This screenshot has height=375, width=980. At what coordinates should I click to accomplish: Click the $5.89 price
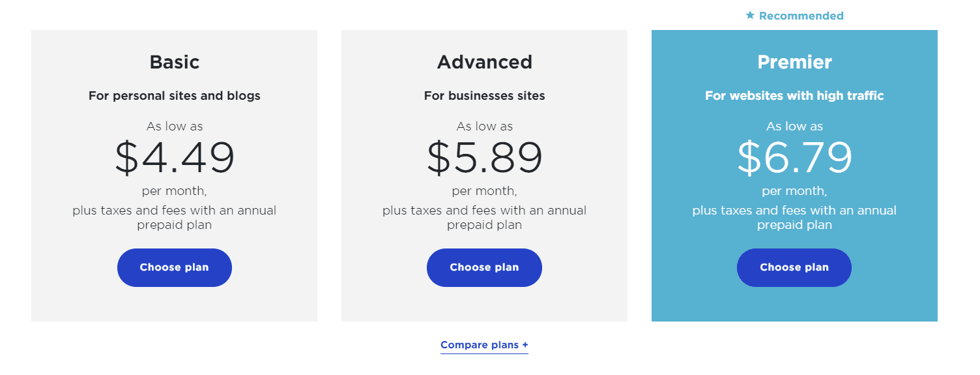(x=484, y=158)
